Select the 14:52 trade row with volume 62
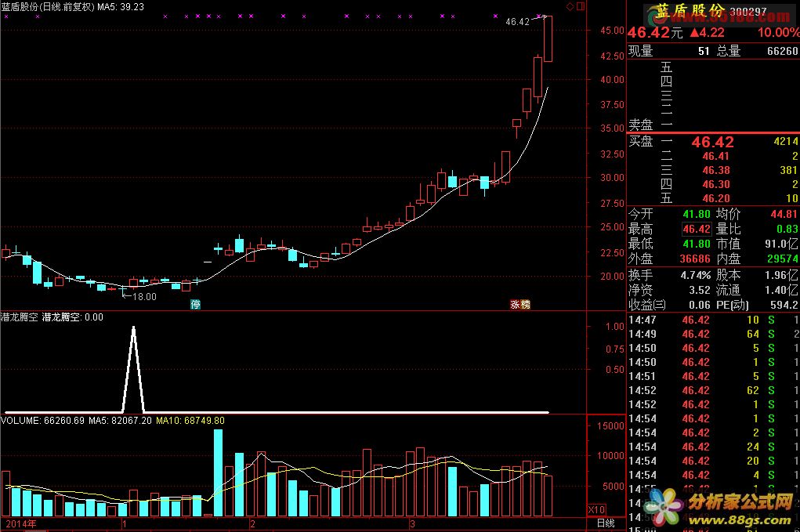Screen dimensions: 800x532 (x=713, y=391)
